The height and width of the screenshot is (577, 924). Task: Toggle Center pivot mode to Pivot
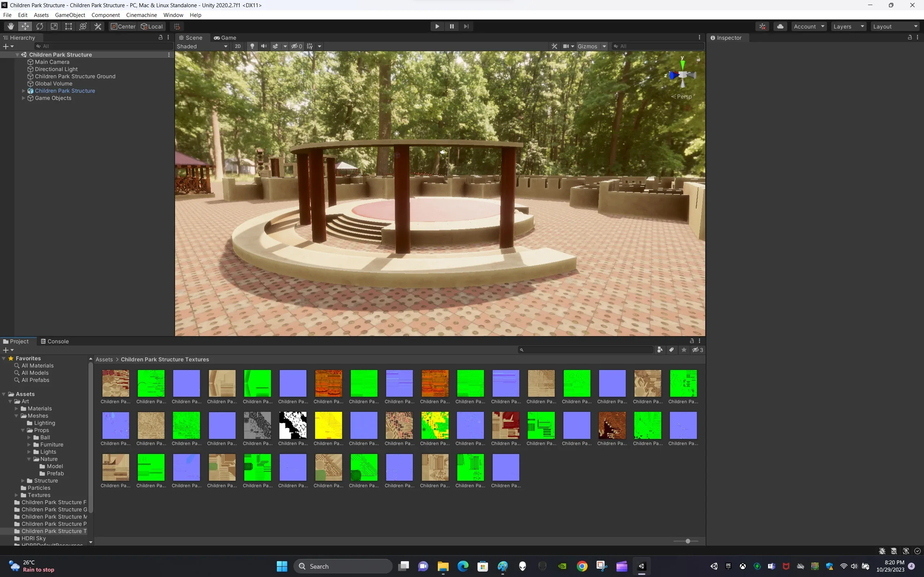[123, 26]
